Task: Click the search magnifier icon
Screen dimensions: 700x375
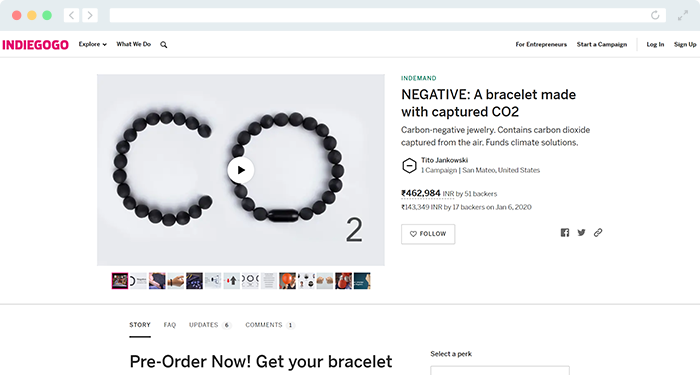Action: (164, 45)
